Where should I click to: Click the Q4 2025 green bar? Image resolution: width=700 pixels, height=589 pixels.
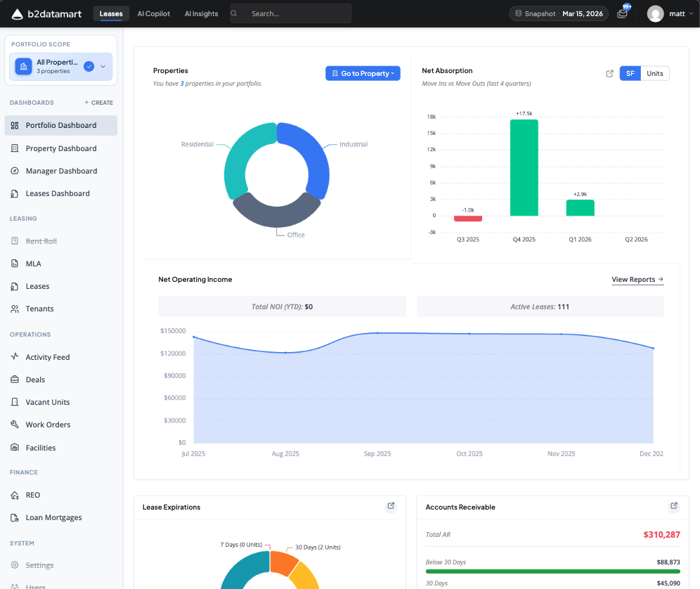pyautogui.click(x=524, y=167)
